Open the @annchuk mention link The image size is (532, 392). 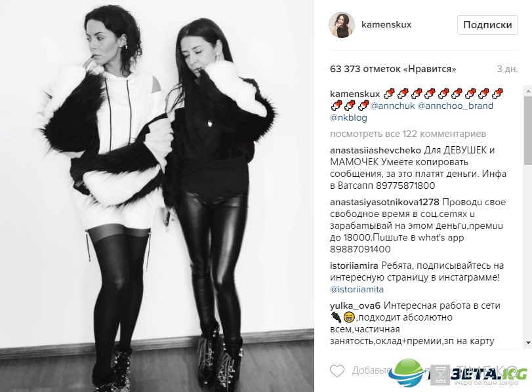[x=392, y=106]
